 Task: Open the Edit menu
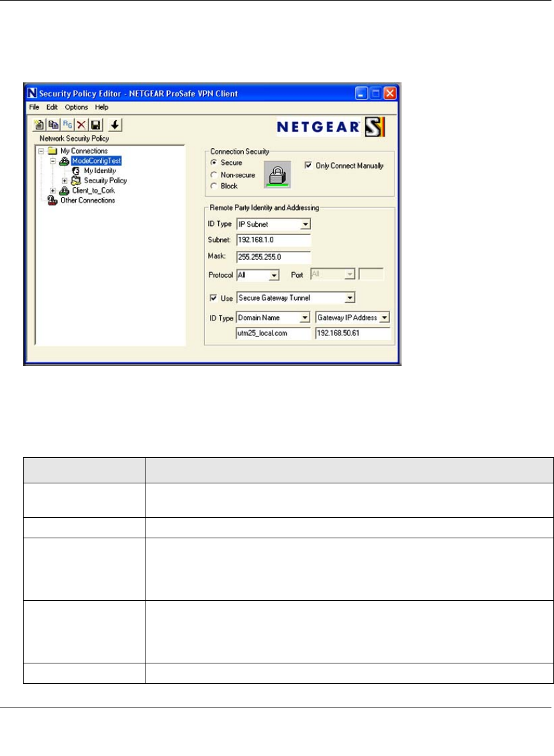[52, 107]
